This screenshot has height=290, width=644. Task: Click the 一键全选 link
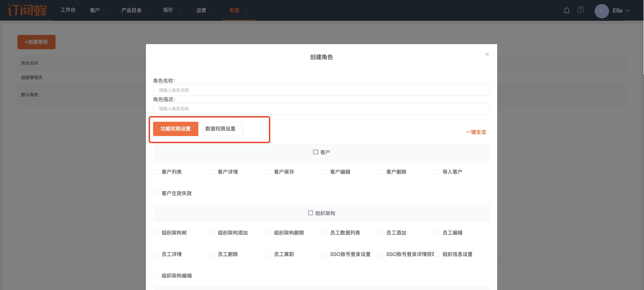tap(476, 132)
